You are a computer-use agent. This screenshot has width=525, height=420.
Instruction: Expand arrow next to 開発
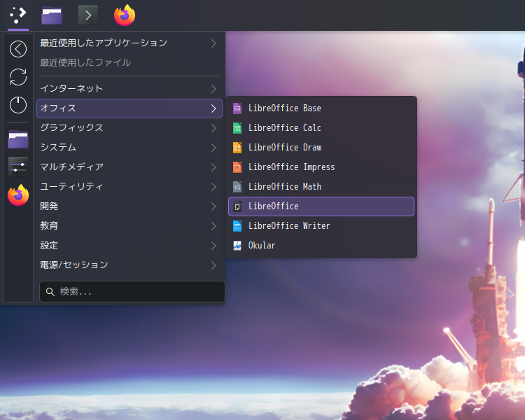pyautogui.click(x=213, y=206)
